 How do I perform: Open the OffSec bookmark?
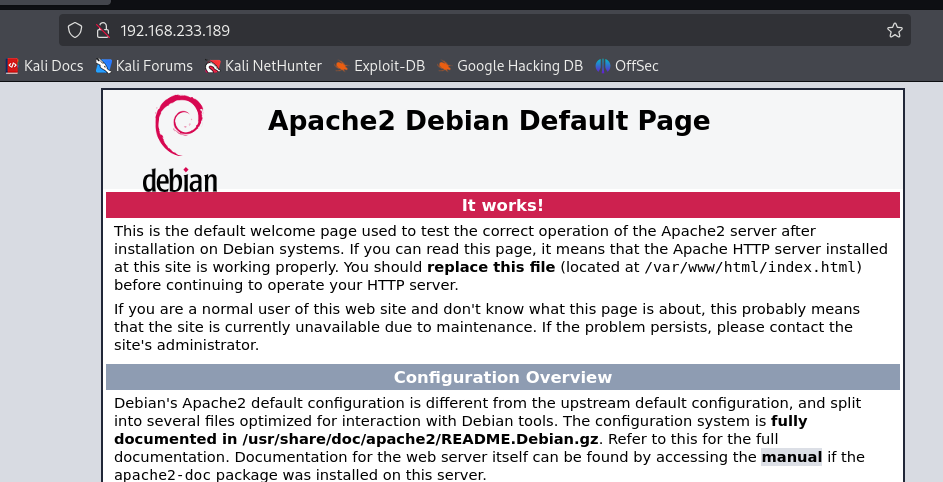(x=627, y=66)
